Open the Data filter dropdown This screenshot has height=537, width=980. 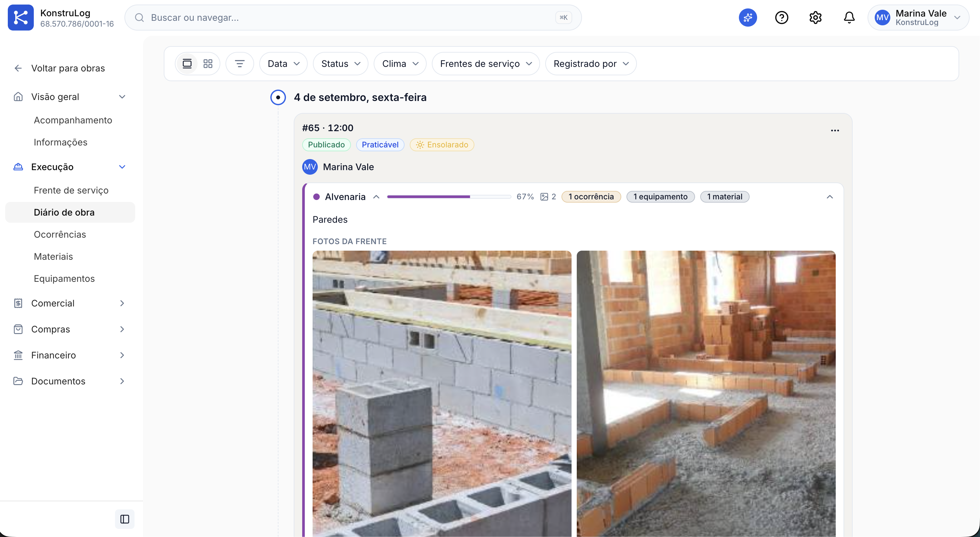[283, 63]
